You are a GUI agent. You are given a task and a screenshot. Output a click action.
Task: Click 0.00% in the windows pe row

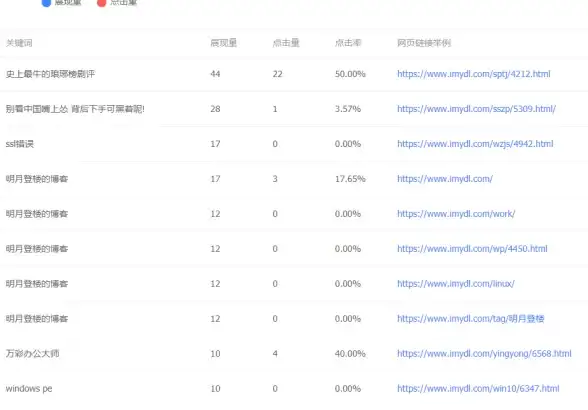pos(348,388)
